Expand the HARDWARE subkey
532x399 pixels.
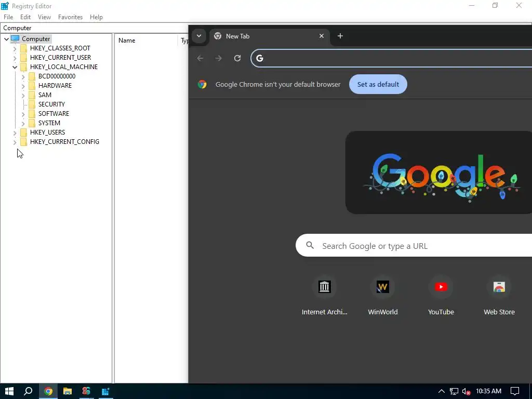(x=23, y=86)
